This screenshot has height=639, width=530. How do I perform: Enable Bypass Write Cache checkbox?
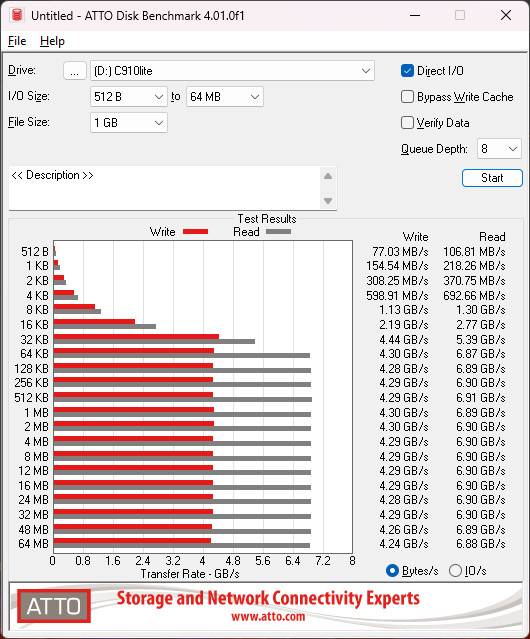point(407,97)
